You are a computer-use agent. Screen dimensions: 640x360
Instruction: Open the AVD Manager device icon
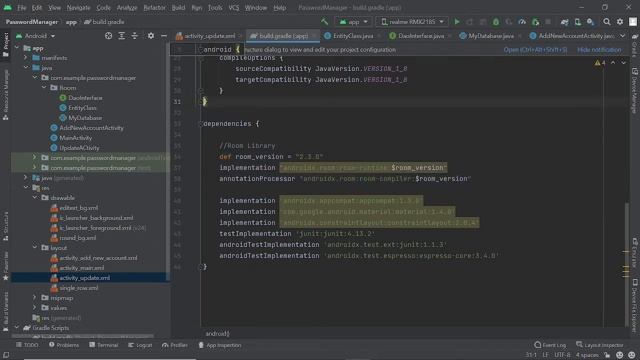[578, 22]
